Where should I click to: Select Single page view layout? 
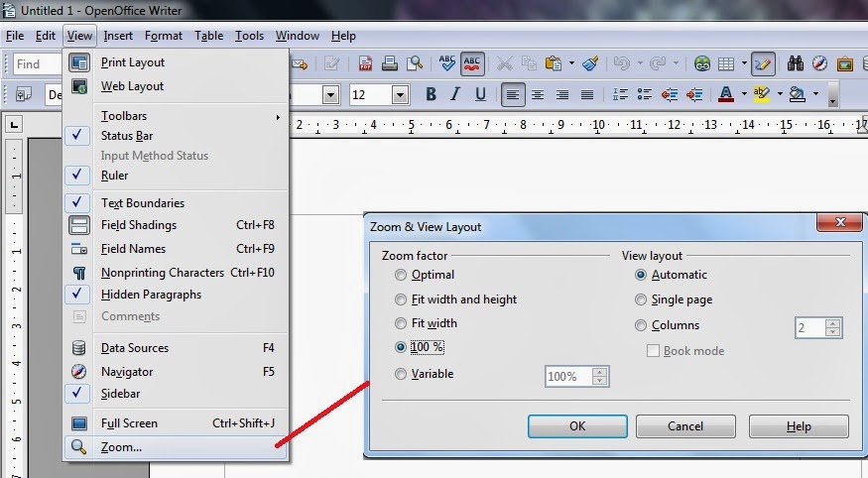641,299
